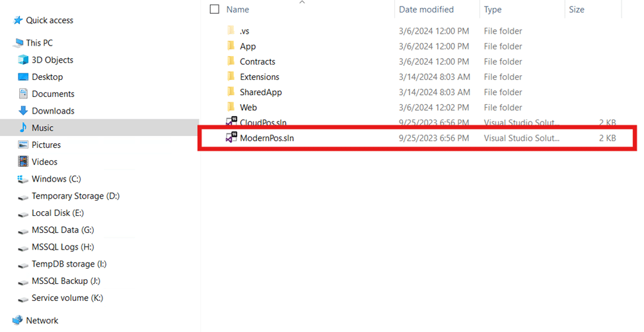Select the SharedApp folder name
Screen dimensions: 644x332
click(x=261, y=92)
